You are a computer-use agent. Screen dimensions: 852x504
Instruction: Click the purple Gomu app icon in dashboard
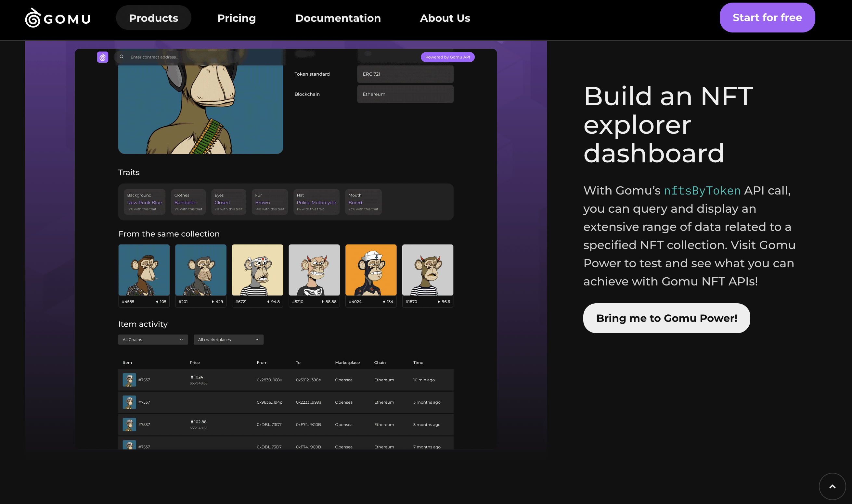click(x=103, y=57)
